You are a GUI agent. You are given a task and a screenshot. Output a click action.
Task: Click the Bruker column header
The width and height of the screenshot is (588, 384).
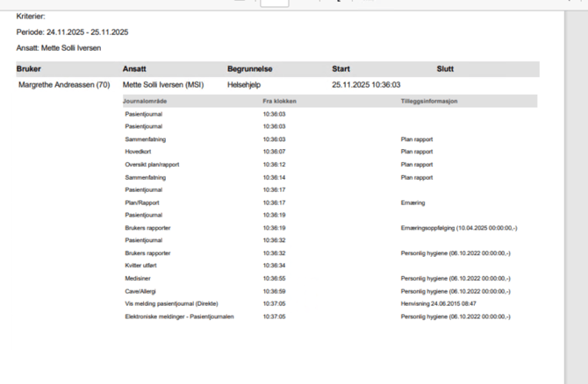(29, 68)
